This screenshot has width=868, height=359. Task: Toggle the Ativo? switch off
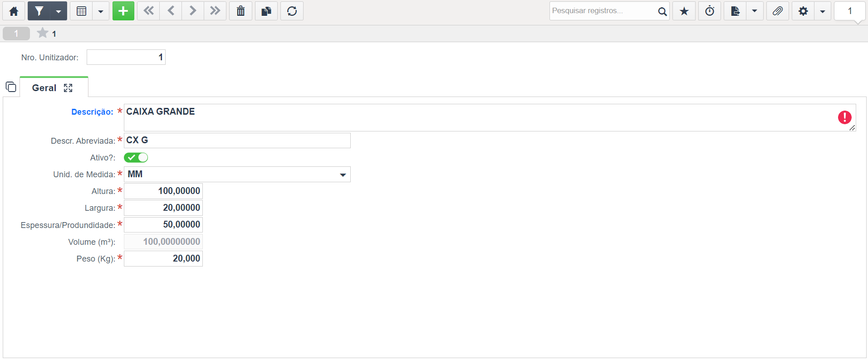tap(136, 158)
